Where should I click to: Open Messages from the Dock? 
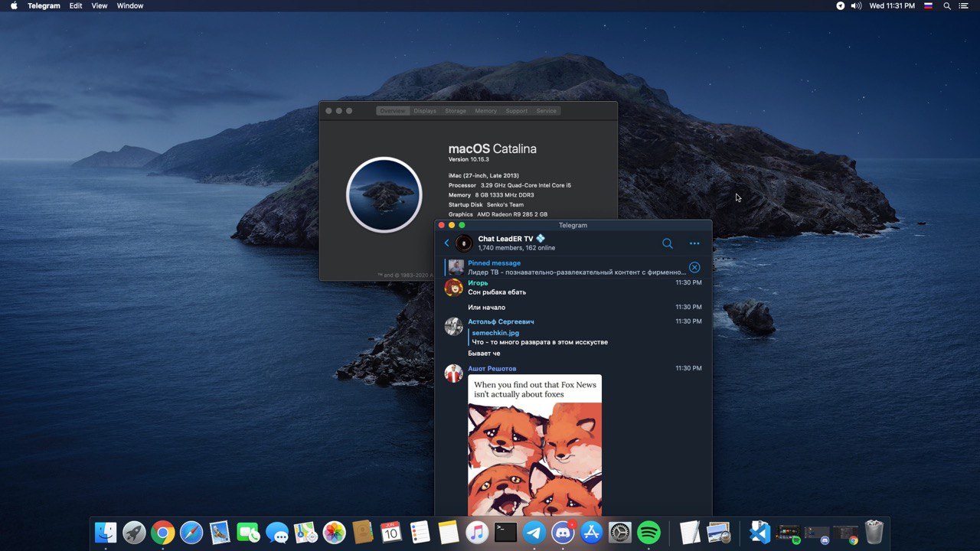point(277,532)
